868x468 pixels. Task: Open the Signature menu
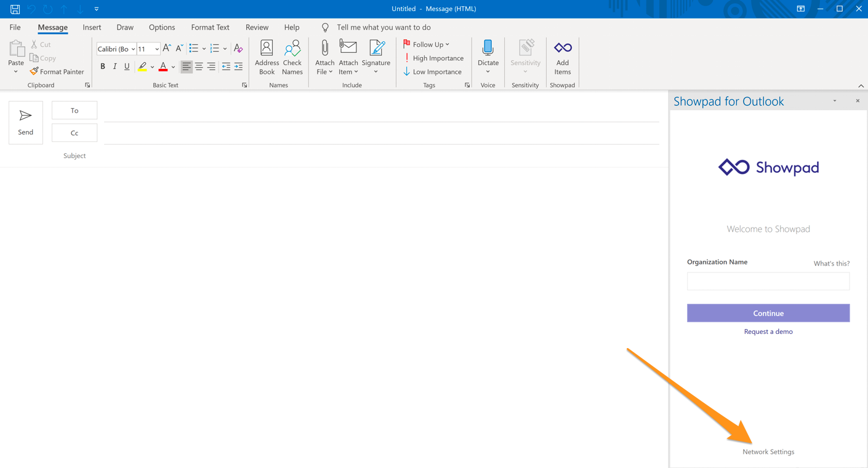(x=376, y=57)
